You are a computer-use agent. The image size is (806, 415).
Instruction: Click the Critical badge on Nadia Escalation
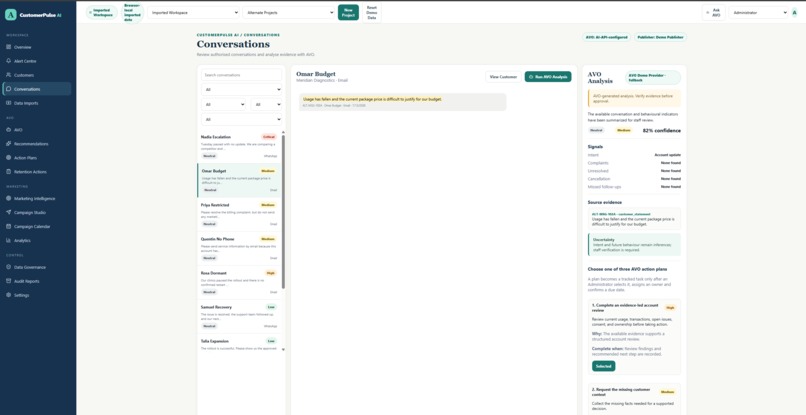(268, 137)
